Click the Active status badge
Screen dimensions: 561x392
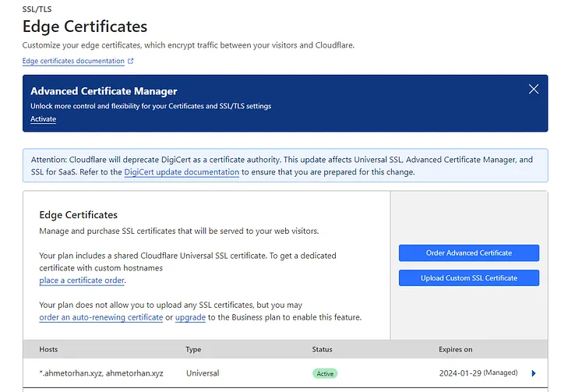[325, 373]
